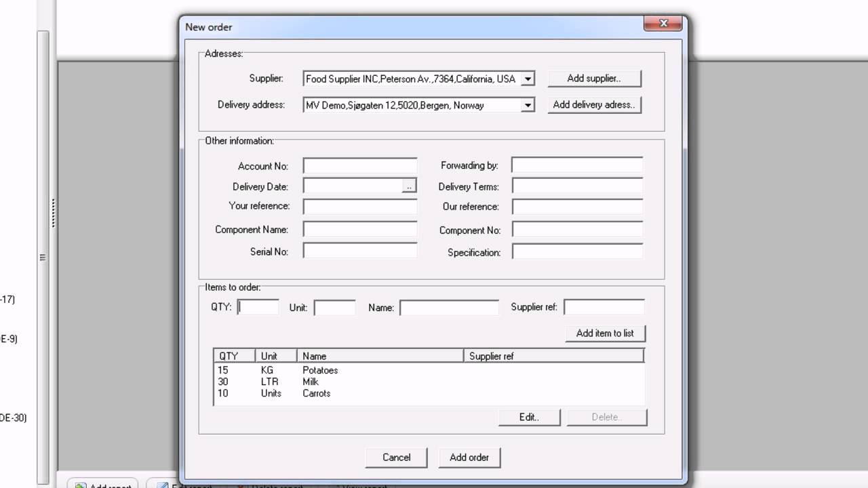
Task: Click inside the Delivery Date field
Action: pyautogui.click(x=353, y=186)
